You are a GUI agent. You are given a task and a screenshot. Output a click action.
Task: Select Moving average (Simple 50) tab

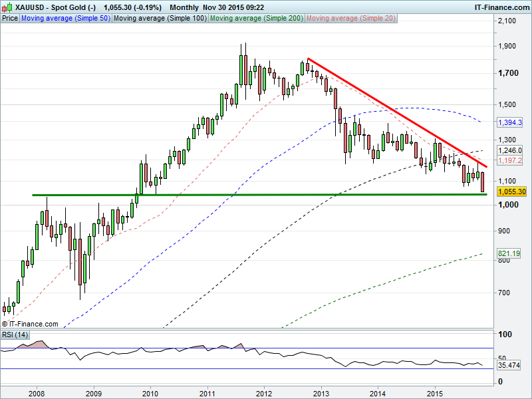[x=65, y=19]
